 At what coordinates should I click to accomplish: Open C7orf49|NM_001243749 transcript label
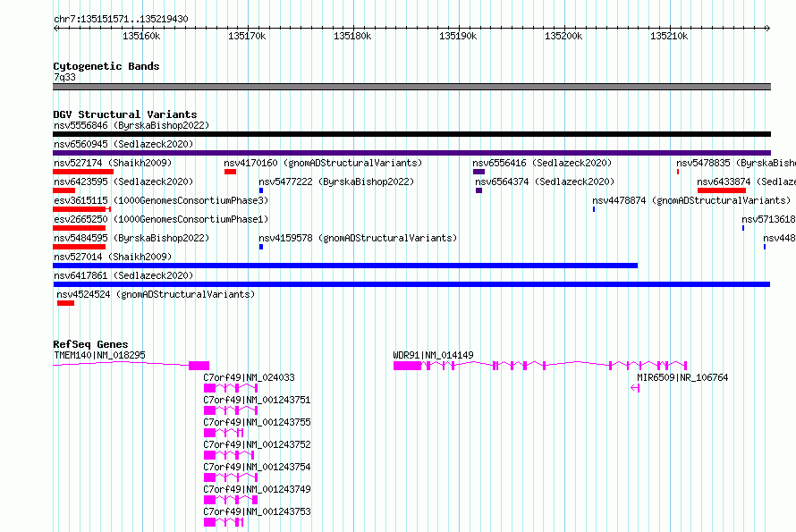click(x=257, y=489)
